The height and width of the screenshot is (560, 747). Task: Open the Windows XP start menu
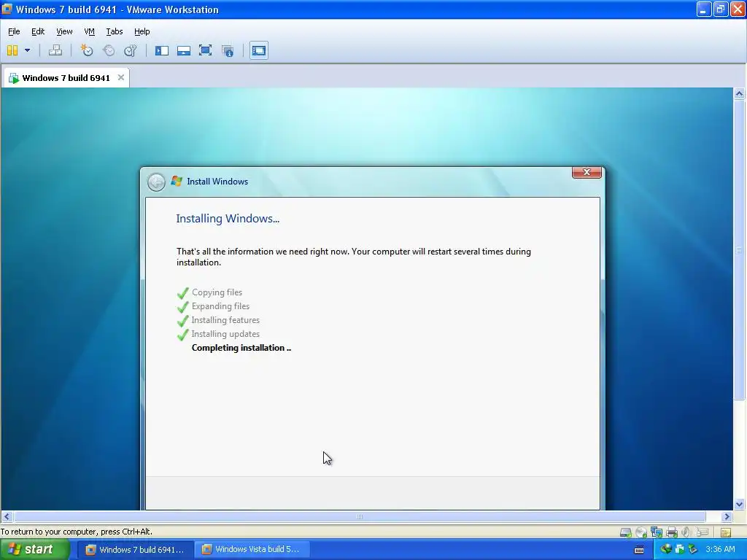click(35, 550)
